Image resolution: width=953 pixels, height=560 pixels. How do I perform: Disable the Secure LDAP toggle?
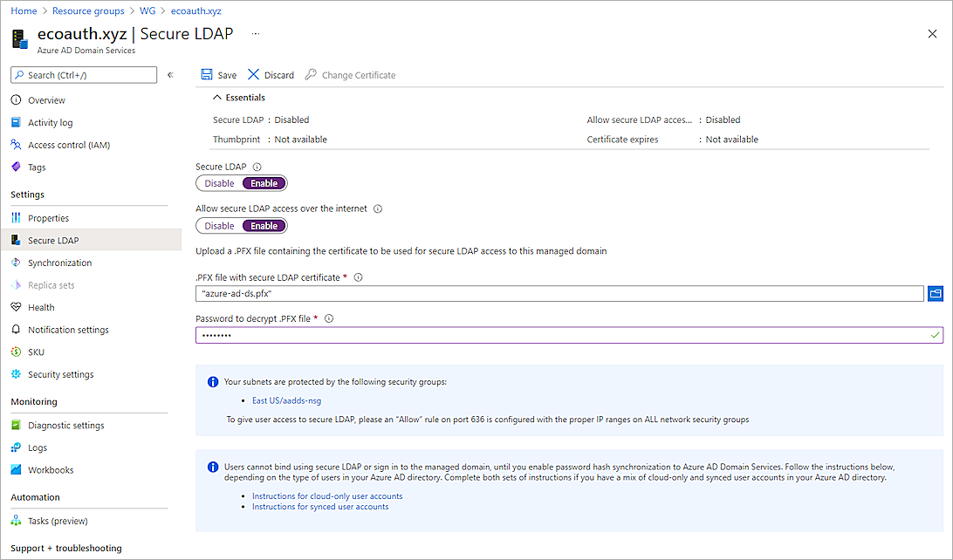point(217,182)
